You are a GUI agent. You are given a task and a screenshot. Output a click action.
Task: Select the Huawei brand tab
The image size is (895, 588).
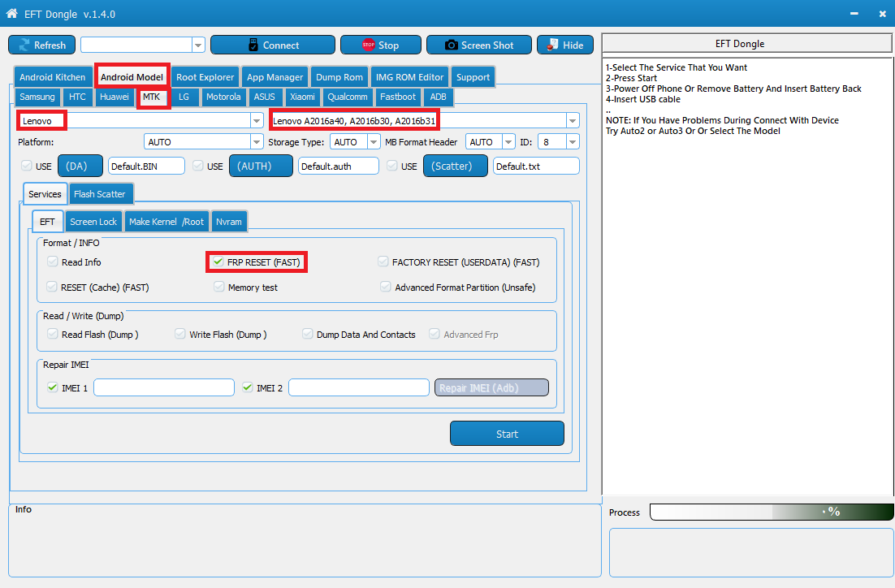115,97
